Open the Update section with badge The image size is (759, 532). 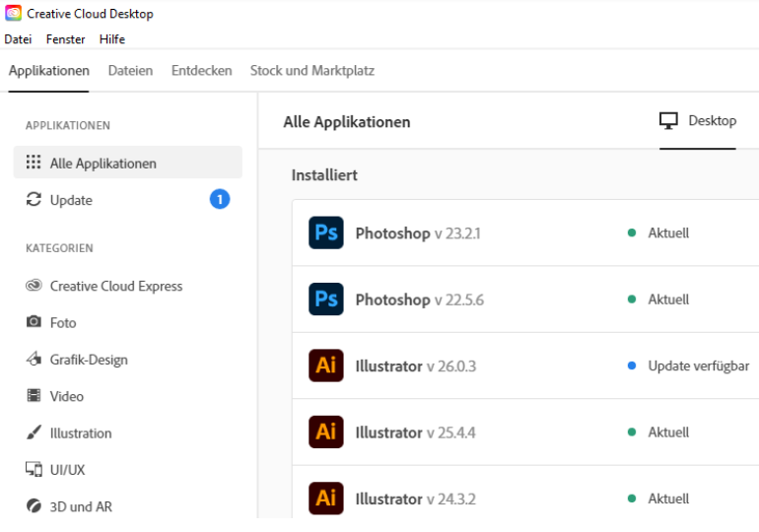point(71,200)
